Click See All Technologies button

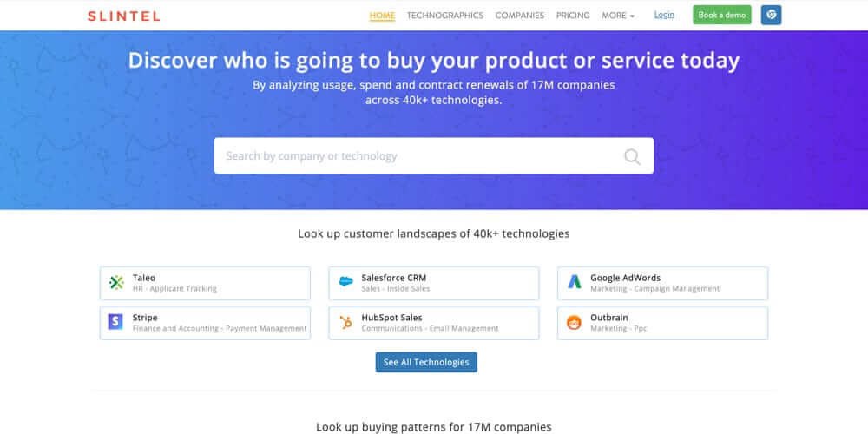click(426, 362)
